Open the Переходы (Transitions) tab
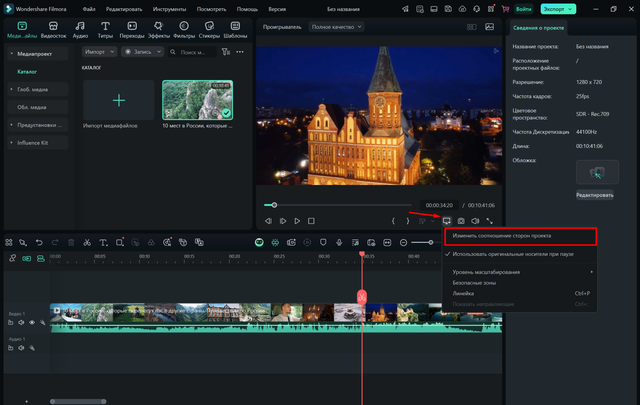 click(x=132, y=29)
